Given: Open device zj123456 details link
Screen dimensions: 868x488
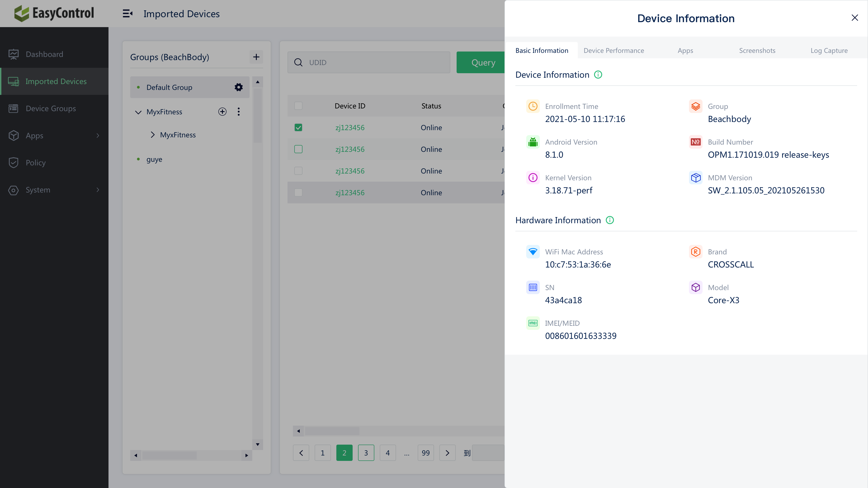Looking at the screenshot, I should (350, 127).
